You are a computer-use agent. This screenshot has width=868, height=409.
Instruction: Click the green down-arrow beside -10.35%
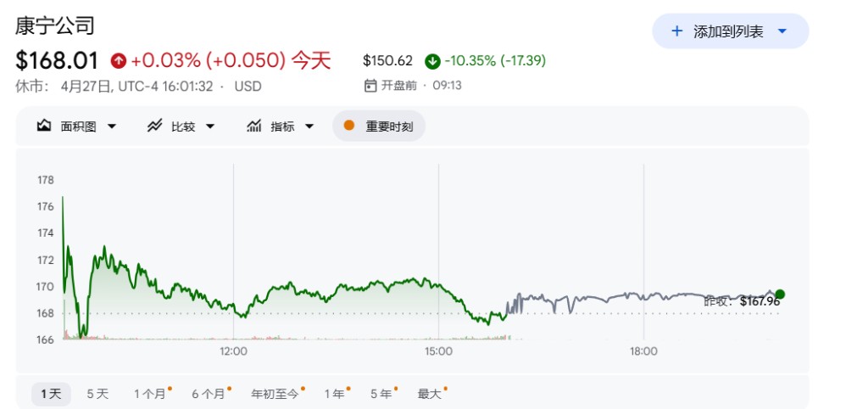(432, 61)
